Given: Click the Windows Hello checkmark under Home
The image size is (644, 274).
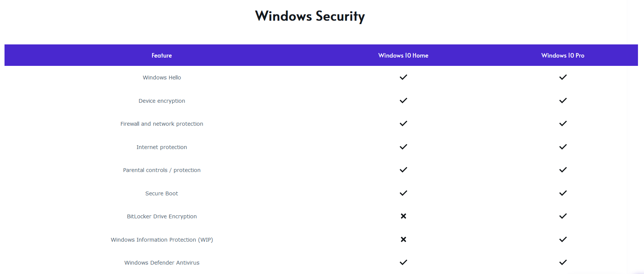Looking at the screenshot, I should 403,77.
